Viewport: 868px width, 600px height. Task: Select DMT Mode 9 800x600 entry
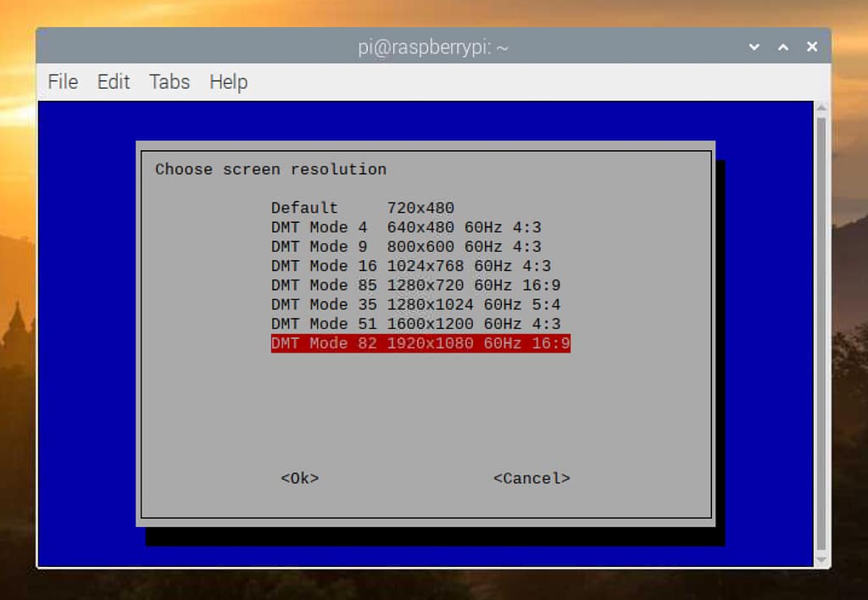(406, 247)
